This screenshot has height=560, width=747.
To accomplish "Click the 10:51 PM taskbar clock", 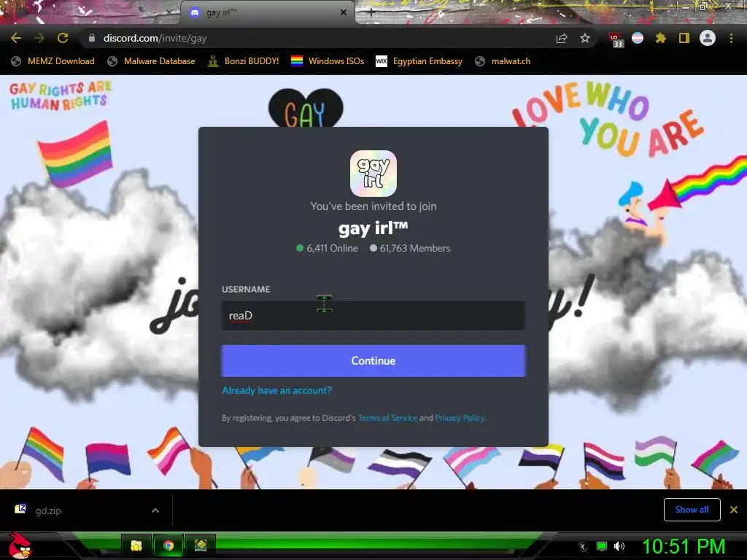I will coord(684,546).
